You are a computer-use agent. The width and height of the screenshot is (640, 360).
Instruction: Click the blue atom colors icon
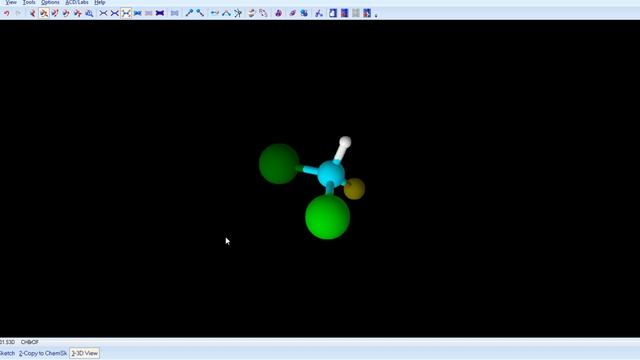point(304,13)
